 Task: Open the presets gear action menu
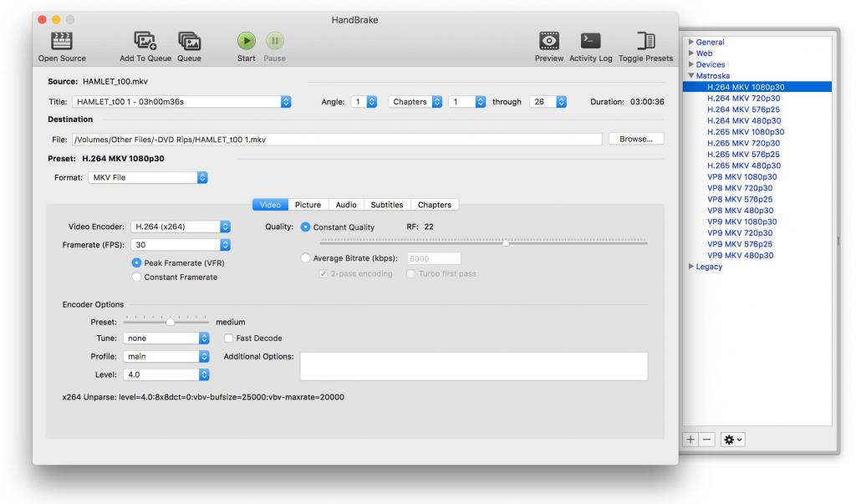(x=732, y=440)
